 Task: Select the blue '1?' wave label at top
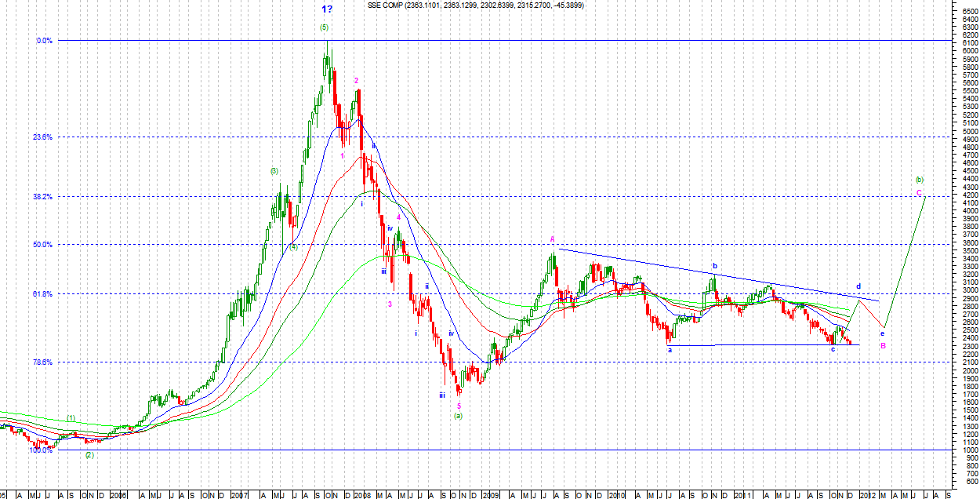coord(327,9)
